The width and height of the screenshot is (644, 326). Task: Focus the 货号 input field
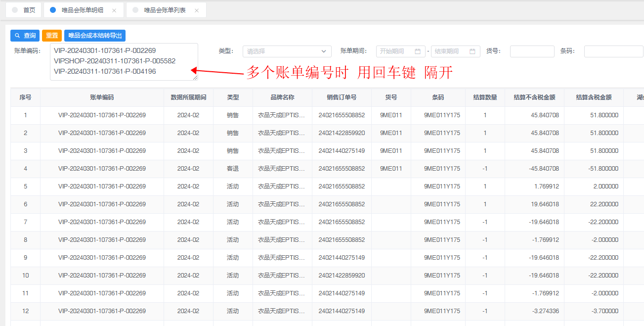[x=532, y=51]
